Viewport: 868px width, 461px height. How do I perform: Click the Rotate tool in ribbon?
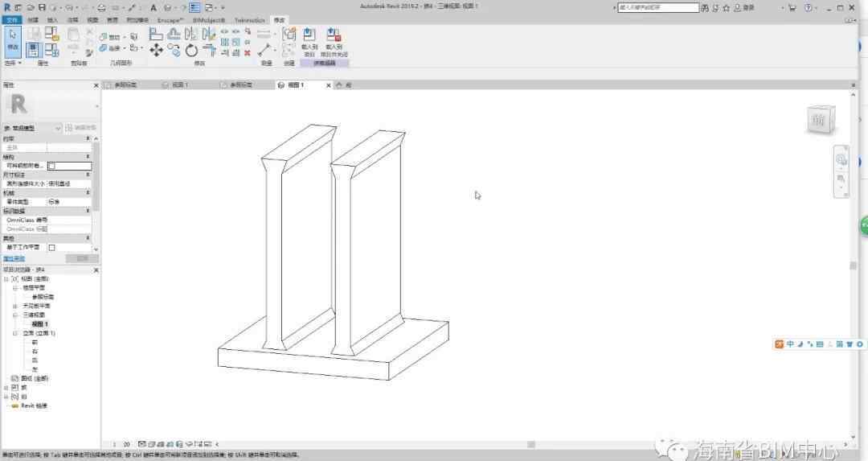191,50
